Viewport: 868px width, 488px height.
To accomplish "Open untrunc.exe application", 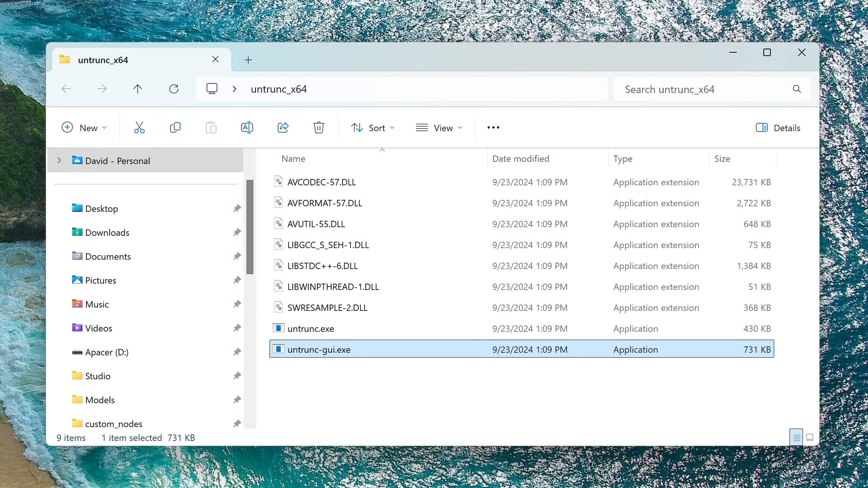I will point(311,328).
